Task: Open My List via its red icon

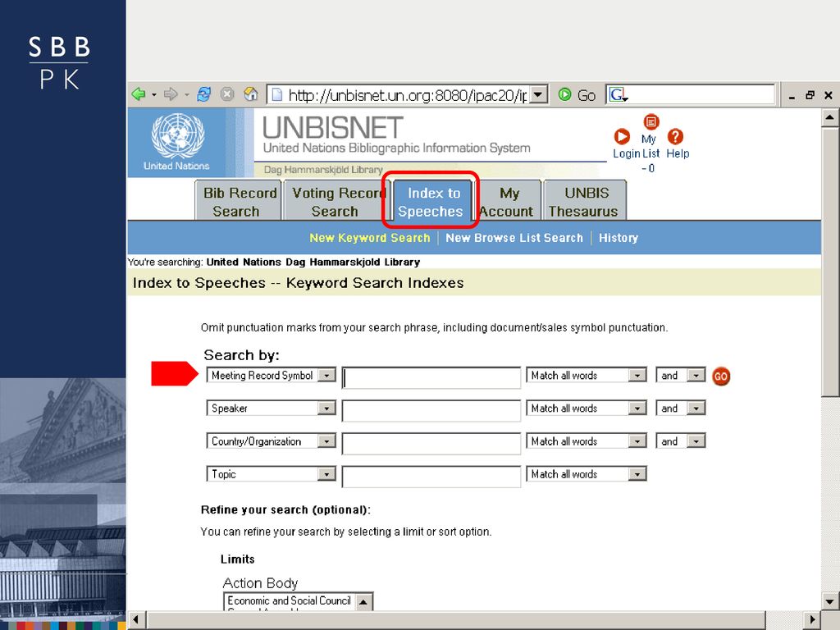Action: (651, 122)
